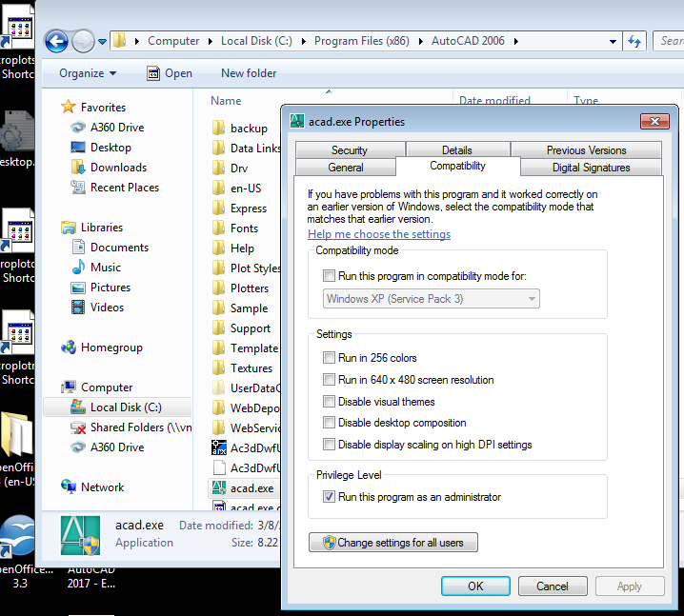
Task: Collapse the Libraries tree section
Action: coord(54,228)
